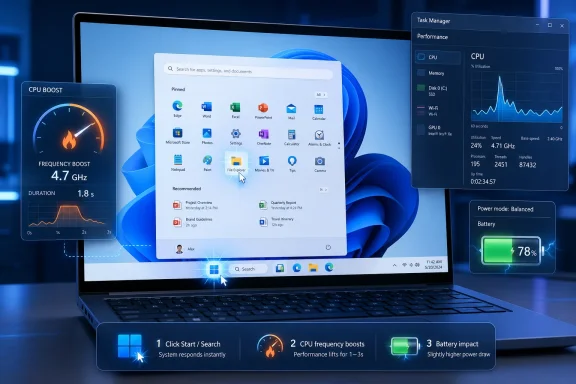Open the Brand Guidelines recommended file
Viewport: 576px width, 384px height.
tap(193, 222)
